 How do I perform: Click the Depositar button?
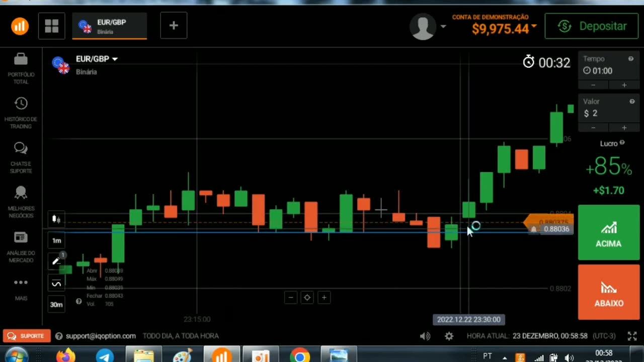592,26
